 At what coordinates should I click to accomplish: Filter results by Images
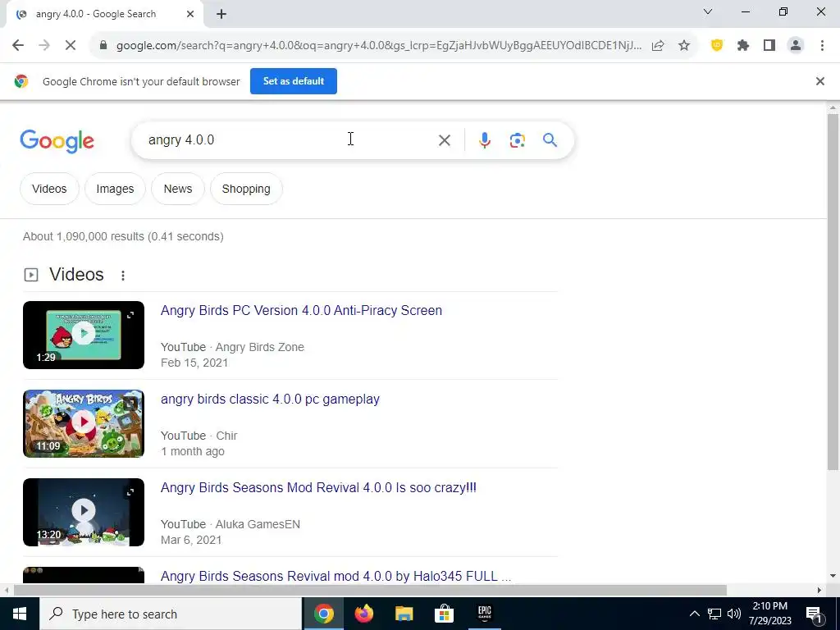[x=115, y=189]
